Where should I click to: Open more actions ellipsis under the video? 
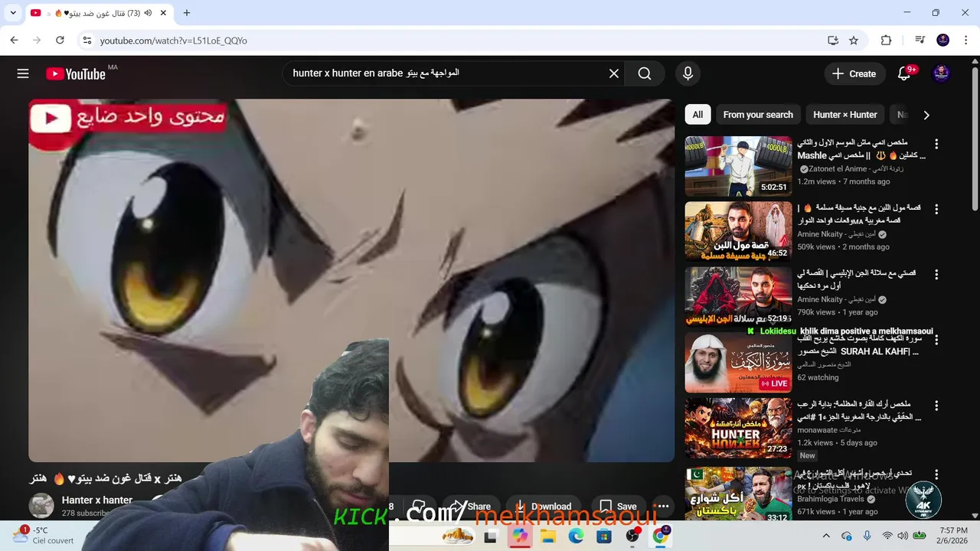point(663,506)
